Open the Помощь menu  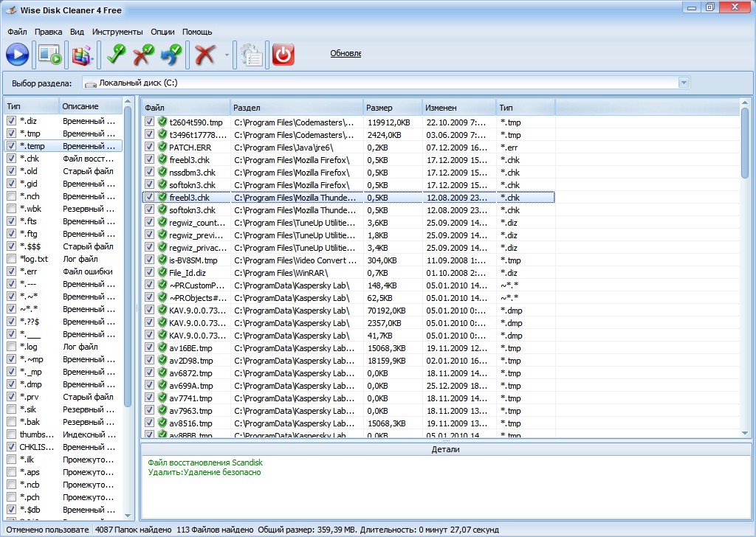[197, 32]
